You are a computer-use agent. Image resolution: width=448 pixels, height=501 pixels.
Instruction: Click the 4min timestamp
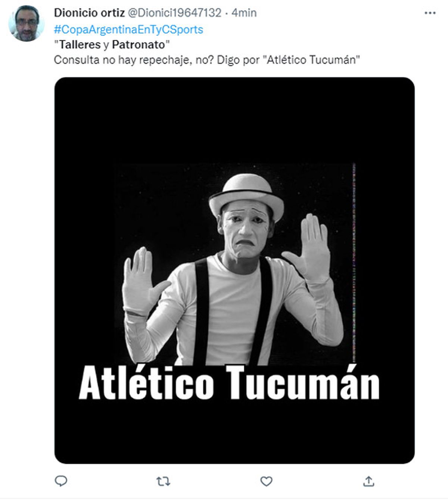244,13
